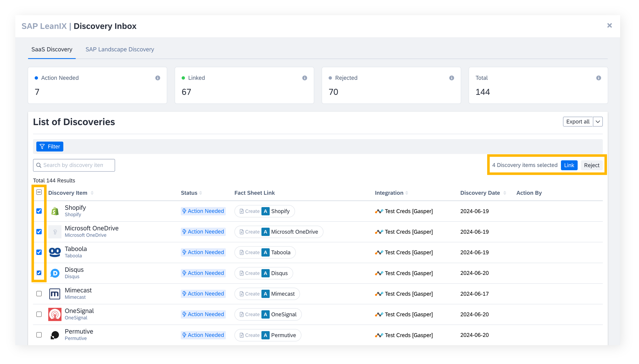Switch to the SaaS Discovery tab
Viewport: 639px width, 364px height.
(x=52, y=49)
